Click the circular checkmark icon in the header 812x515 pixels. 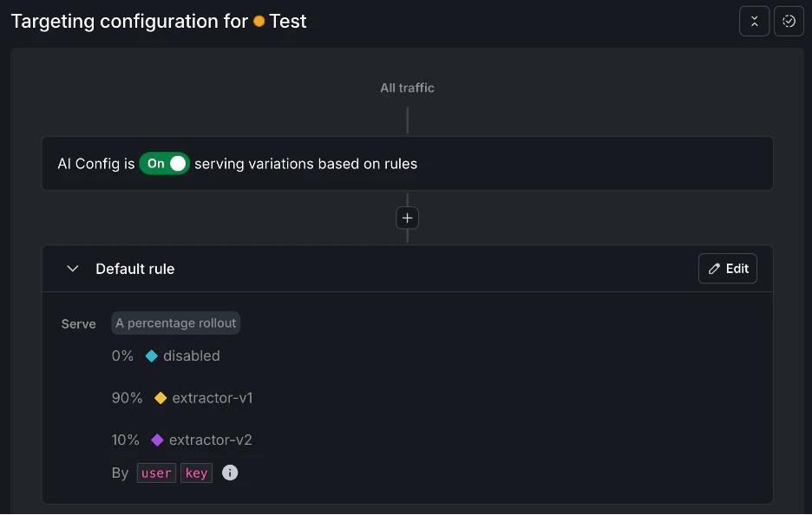[789, 21]
